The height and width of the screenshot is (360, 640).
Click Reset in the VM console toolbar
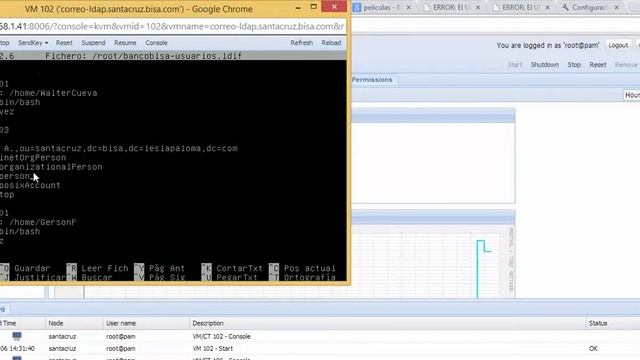(64, 43)
